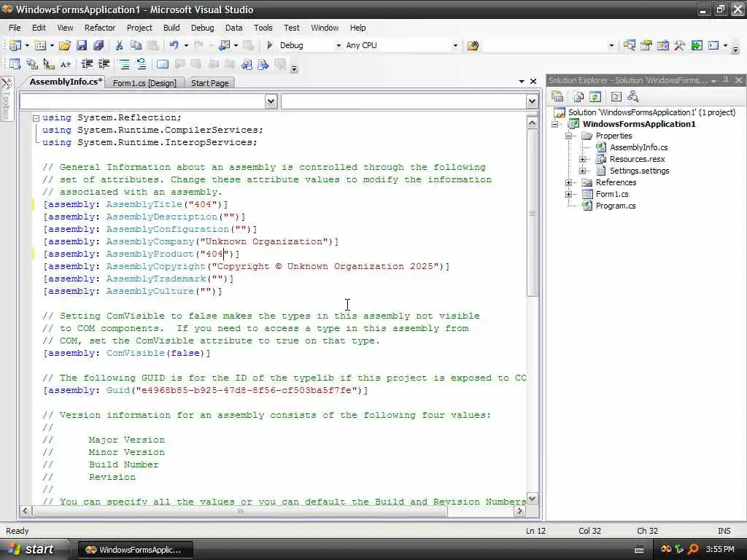Viewport: 747px width, 560px height.
Task: Open the Any CPU platform dropdown
Action: pos(455,46)
